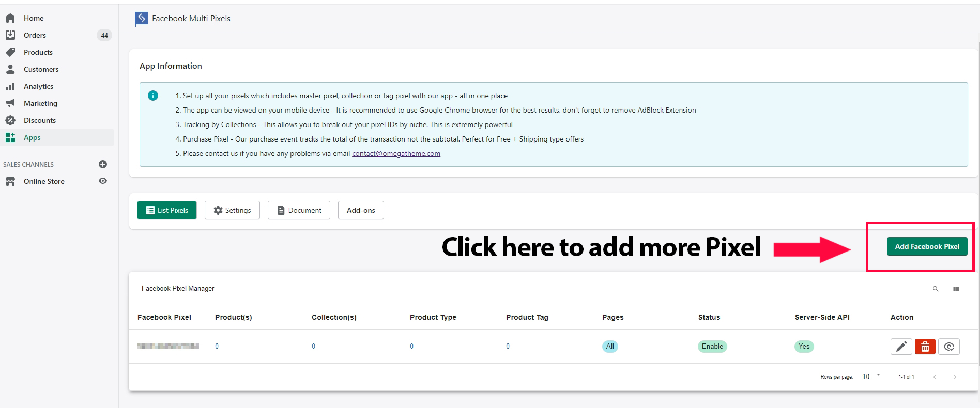Click the Facebook Multi Pixels app logo
This screenshot has width=980, height=408.
click(x=141, y=19)
